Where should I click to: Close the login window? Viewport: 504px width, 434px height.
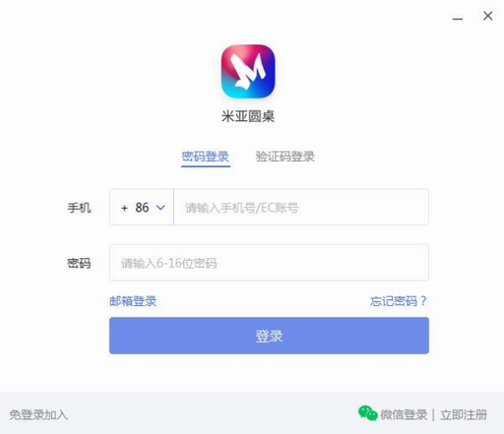pos(487,16)
